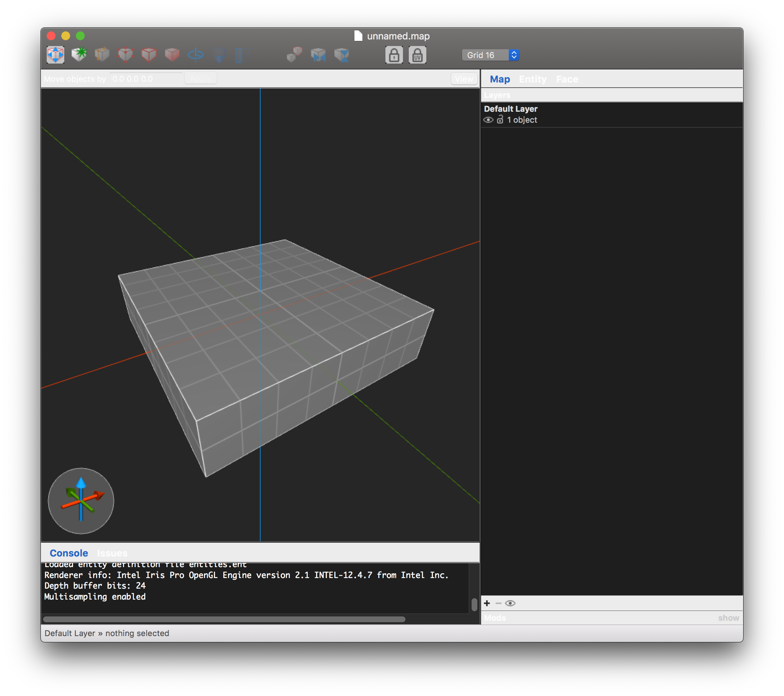Switch to the Entity tab
This screenshot has width=784, height=696.
533,79
